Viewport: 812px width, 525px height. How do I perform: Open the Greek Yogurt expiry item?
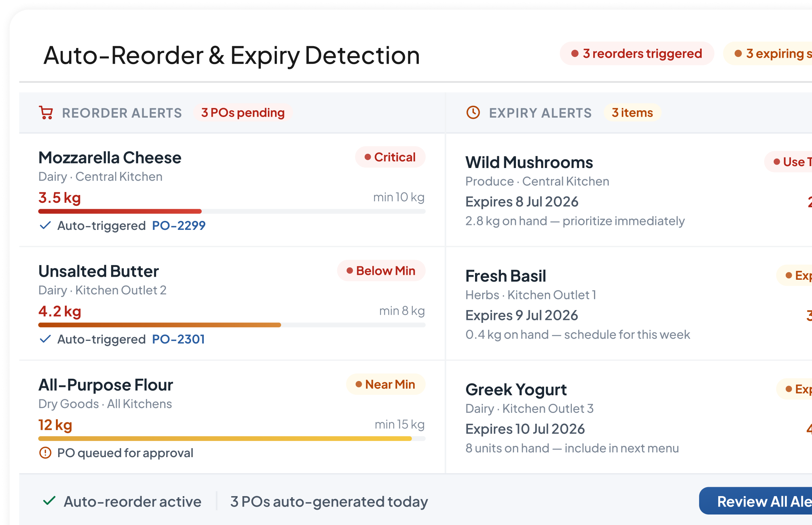tap(629, 417)
